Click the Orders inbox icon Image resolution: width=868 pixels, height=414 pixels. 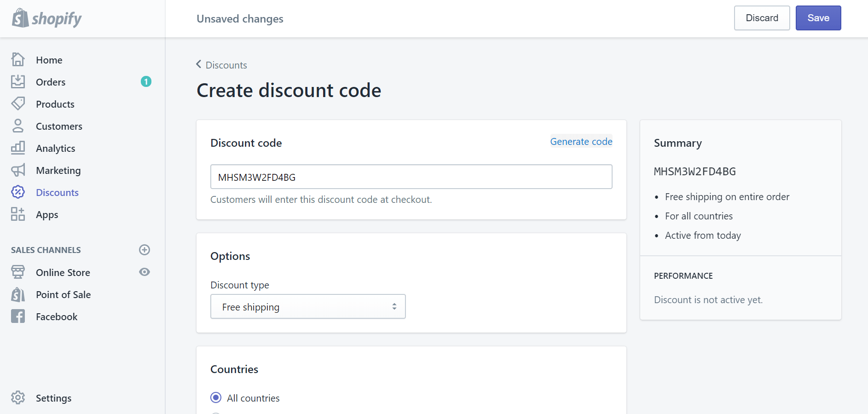18,82
